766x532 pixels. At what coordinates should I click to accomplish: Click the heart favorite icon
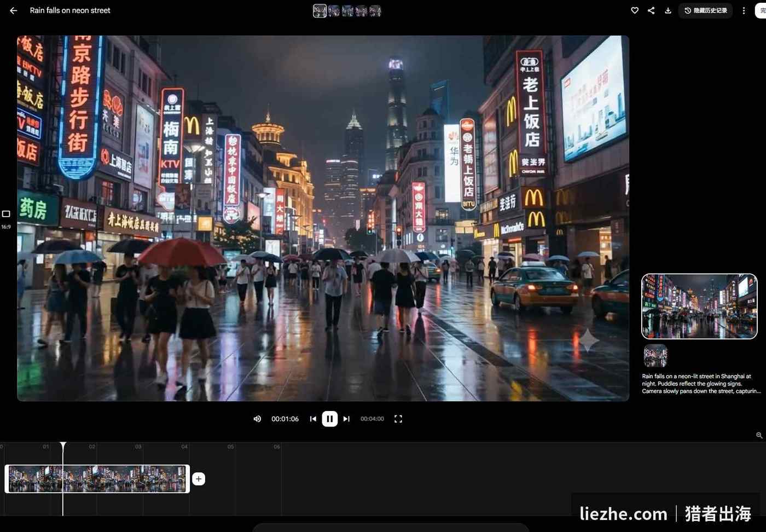635,10
